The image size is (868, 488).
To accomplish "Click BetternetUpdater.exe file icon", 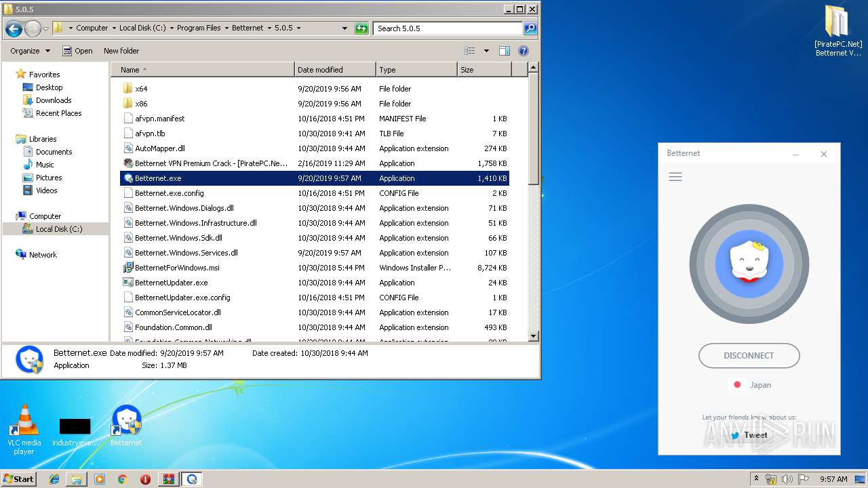I will 128,283.
